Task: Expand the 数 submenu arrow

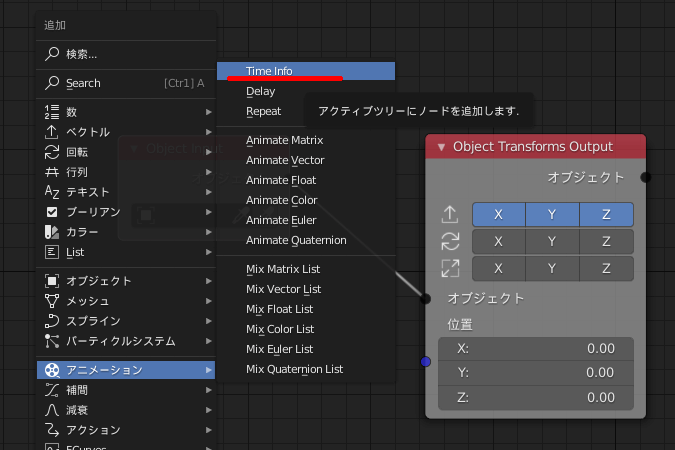Action: pyautogui.click(x=209, y=112)
